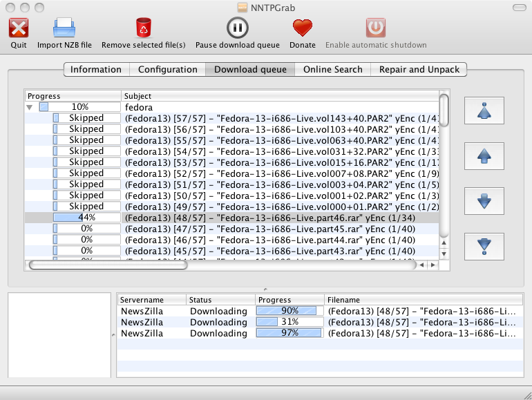Click the 31% progress bar for NewsZilla
This screenshot has height=400, width=532.
pos(289,323)
